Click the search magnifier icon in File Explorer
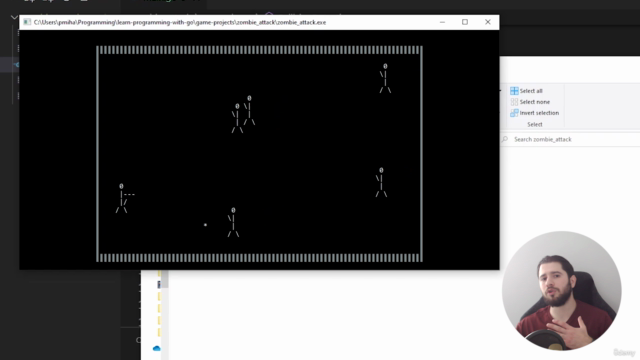The width and height of the screenshot is (640, 360). [x=505, y=139]
